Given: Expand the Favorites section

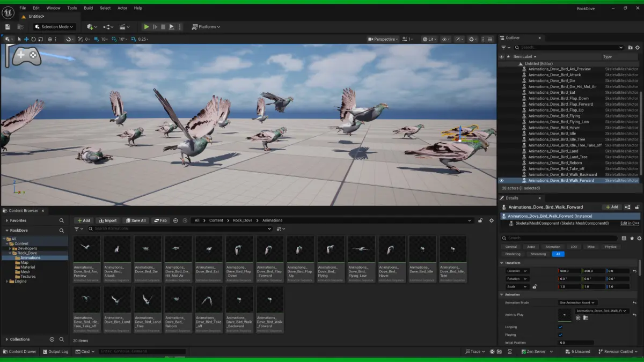Looking at the screenshot, I should (6, 220).
